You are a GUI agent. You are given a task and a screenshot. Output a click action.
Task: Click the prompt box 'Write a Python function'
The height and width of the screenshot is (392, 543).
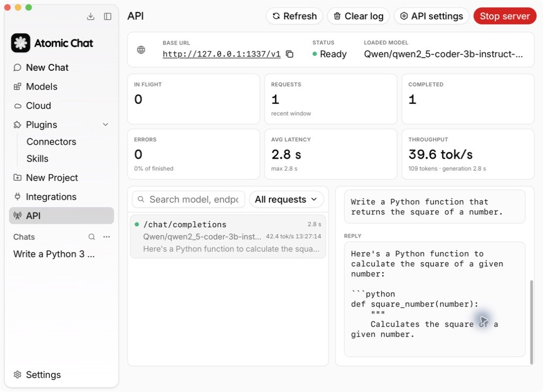[435, 207]
